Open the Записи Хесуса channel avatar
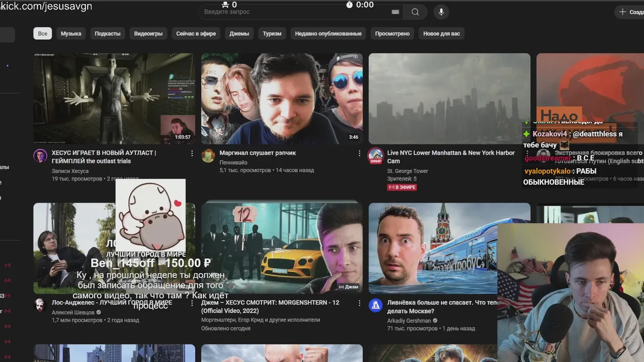Screen dimensions: 644x362 click(40, 156)
